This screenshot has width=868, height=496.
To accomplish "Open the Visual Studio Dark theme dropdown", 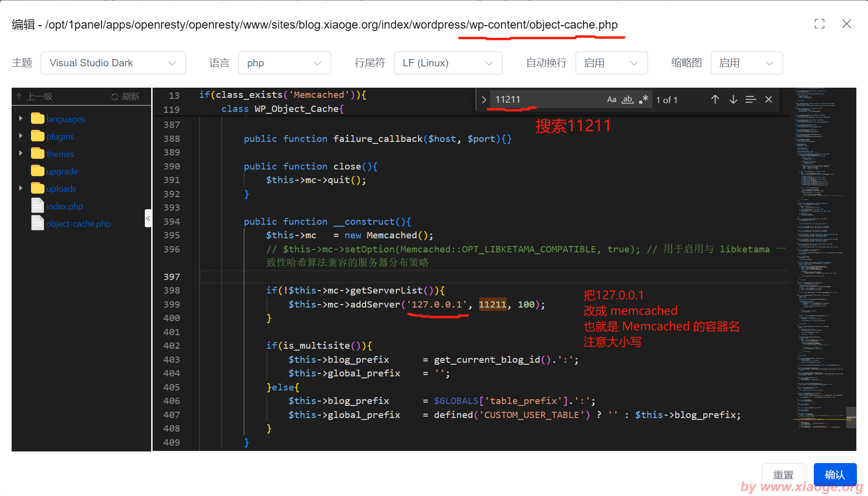I will click(x=113, y=63).
